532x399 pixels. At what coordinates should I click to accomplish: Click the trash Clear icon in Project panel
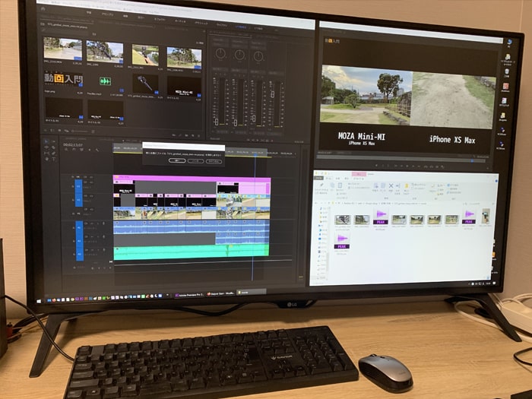199,136
